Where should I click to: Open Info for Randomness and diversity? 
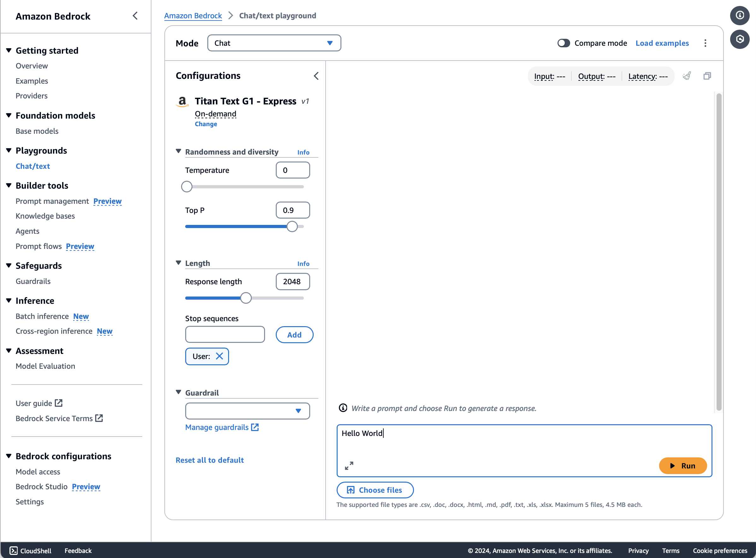(303, 152)
